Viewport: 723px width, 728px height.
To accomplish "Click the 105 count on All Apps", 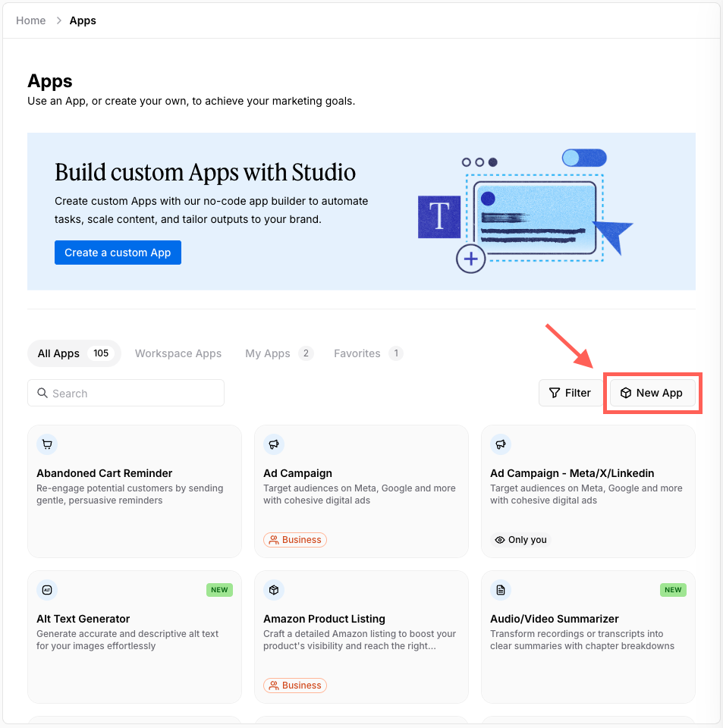I will pyautogui.click(x=101, y=353).
